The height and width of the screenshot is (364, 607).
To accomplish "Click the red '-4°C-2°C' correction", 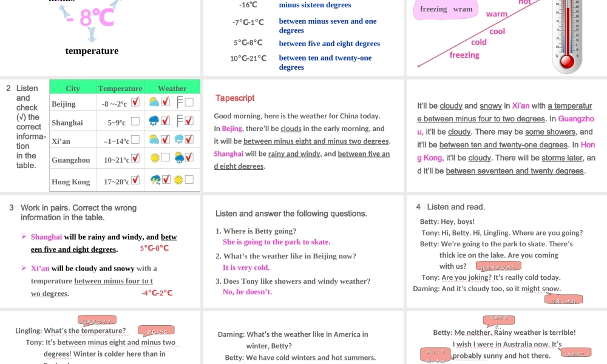I will coord(157,293).
